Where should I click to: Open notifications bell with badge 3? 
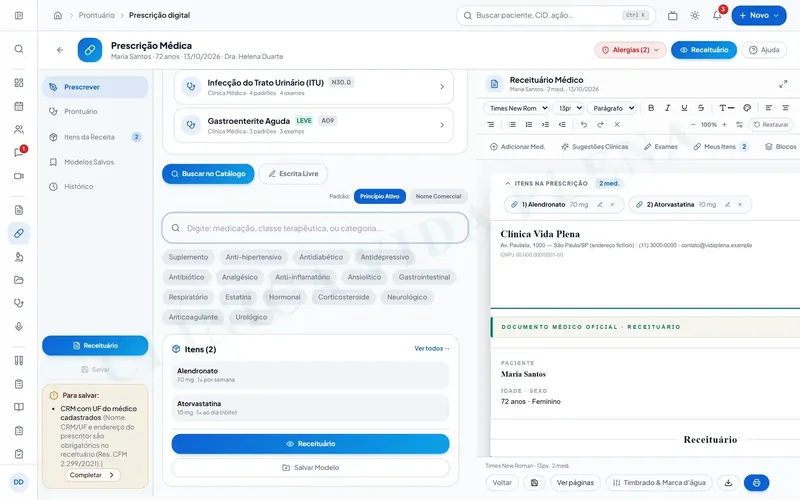717,15
